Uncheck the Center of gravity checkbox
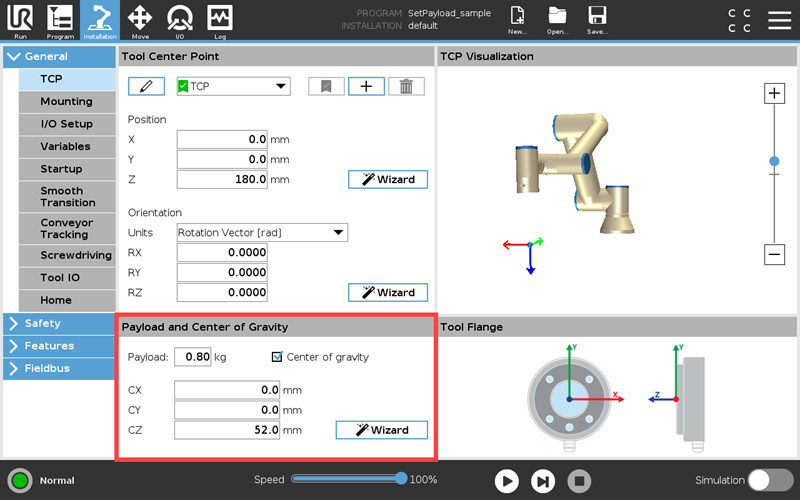800x500 pixels. (278, 357)
